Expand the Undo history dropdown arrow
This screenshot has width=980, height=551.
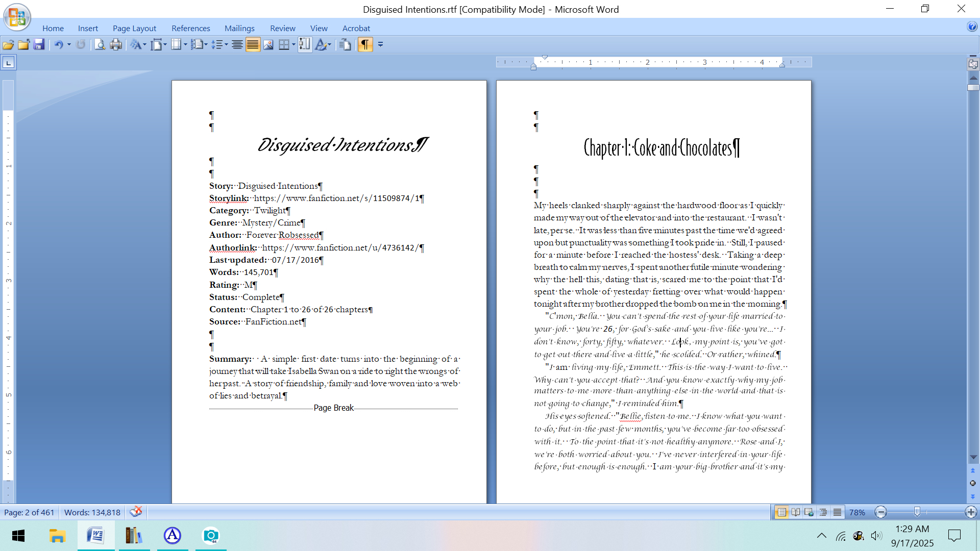pos(69,45)
